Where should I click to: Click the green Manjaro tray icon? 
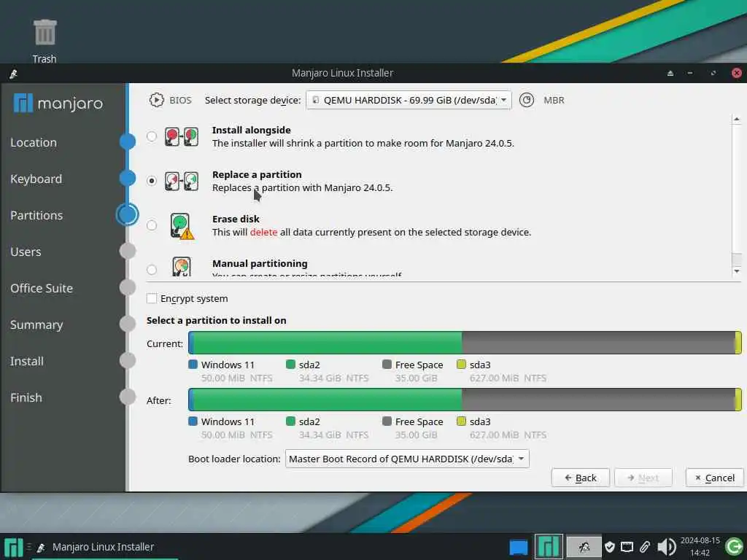click(549, 547)
